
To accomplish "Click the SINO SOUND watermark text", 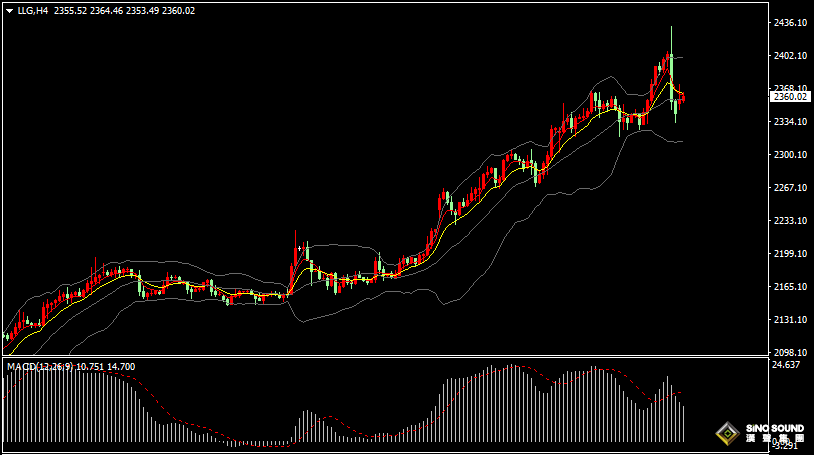I will pyautogui.click(x=774, y=428).
